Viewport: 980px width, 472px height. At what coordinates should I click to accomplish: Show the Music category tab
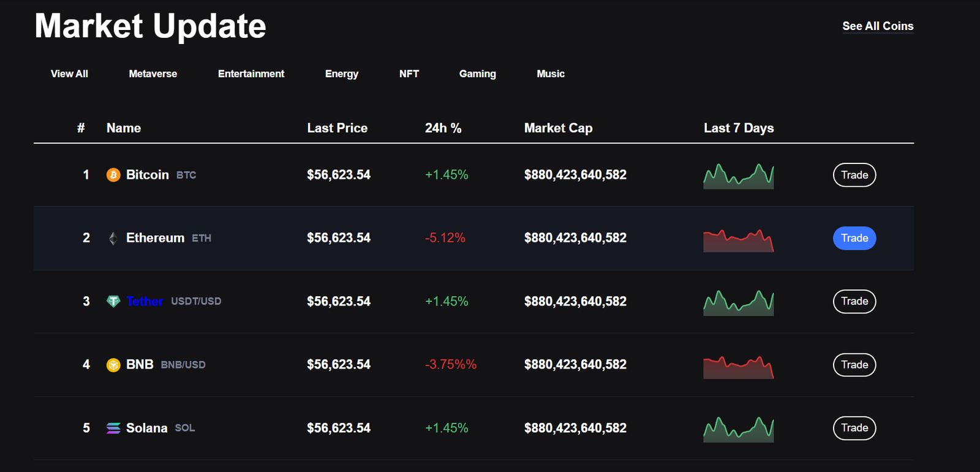click(551, 73)
